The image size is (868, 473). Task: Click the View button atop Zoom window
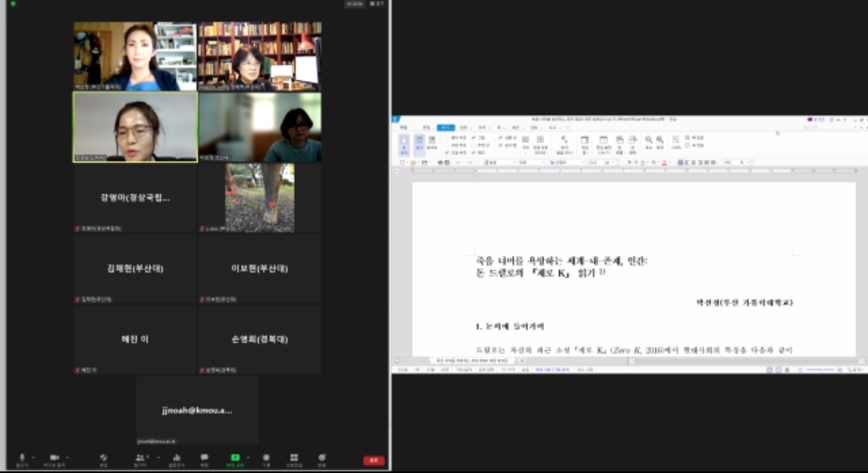(x=377, y=4)
